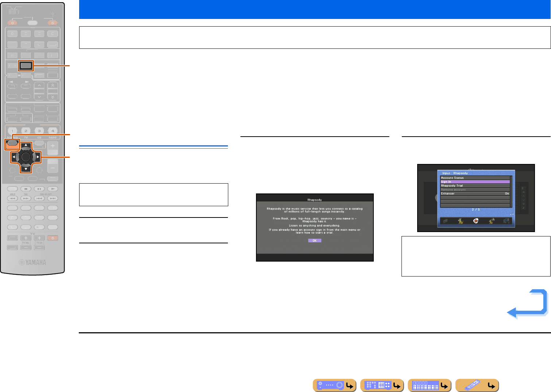Click the front display navigation icon
This screenshot has width=551, height=392.
pos(429,385)
